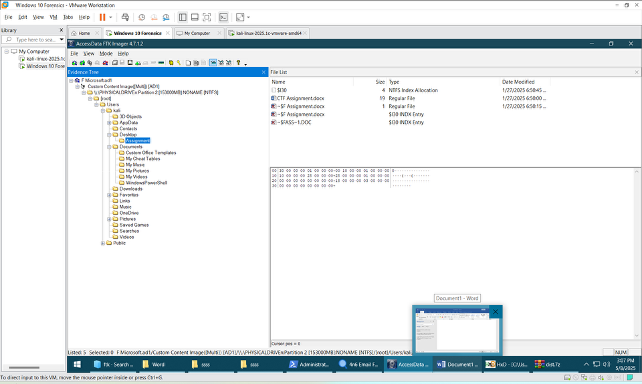The image size is (642, 384).
Task: Open the VMware Tabs menu
Action: point(68,17)
